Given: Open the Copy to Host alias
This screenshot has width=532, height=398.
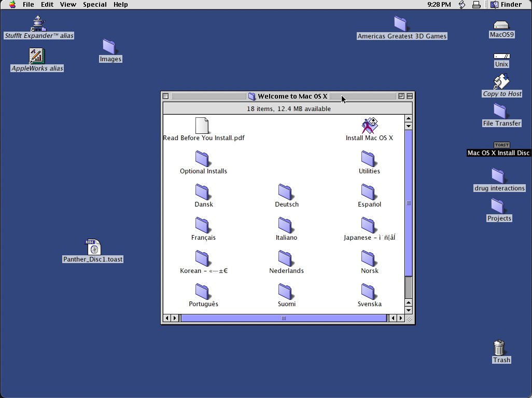Looking at the screenshot, I should pyautogui.click(x=501, y=82).
